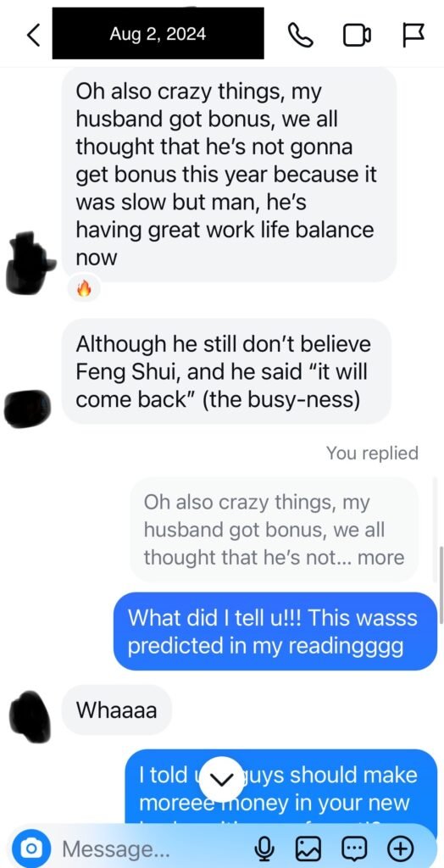Tap the fire emoji reaction badge
Viewport: 444px width, 868px height.
(84, 288)
